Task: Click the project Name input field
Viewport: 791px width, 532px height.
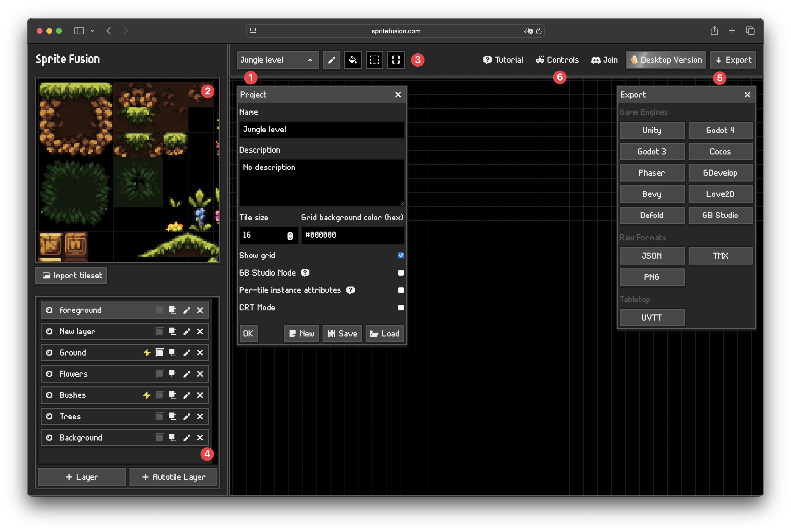Action: (321, 130)
